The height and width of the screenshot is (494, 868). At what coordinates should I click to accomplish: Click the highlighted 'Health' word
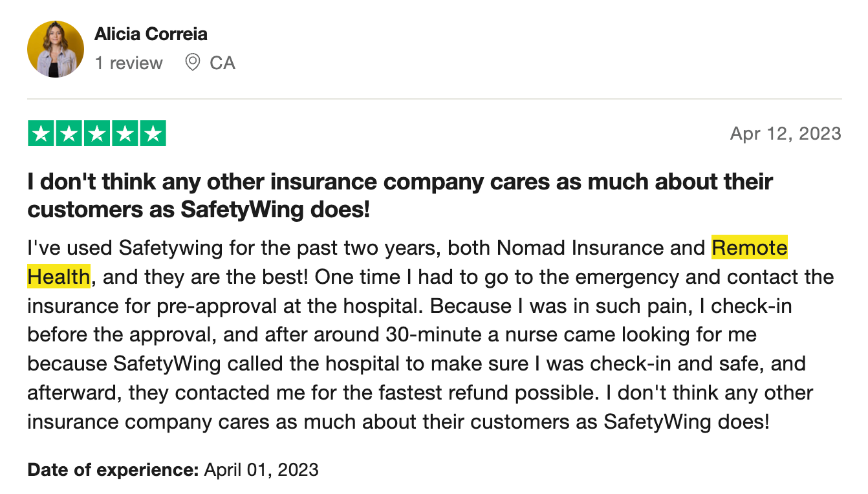[59, 277]
